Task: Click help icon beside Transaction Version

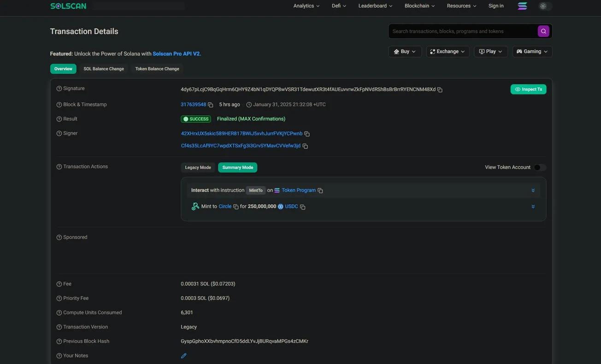Action: pos(59,327)
